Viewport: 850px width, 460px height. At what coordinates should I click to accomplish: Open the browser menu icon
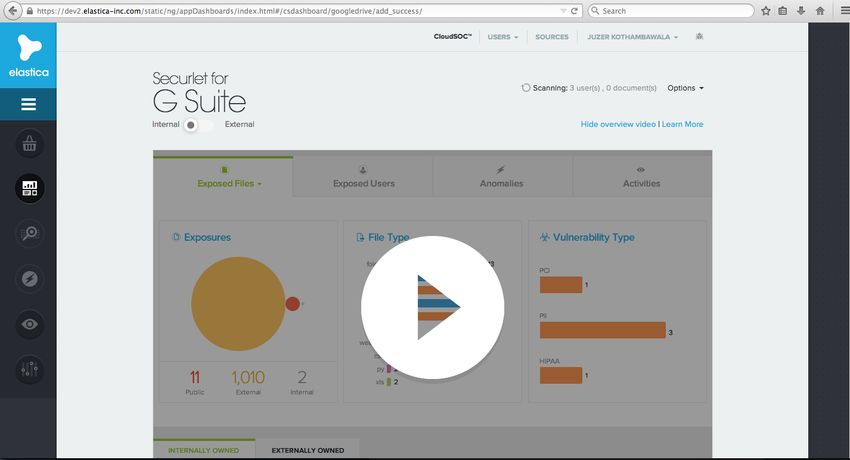point(843,10)
